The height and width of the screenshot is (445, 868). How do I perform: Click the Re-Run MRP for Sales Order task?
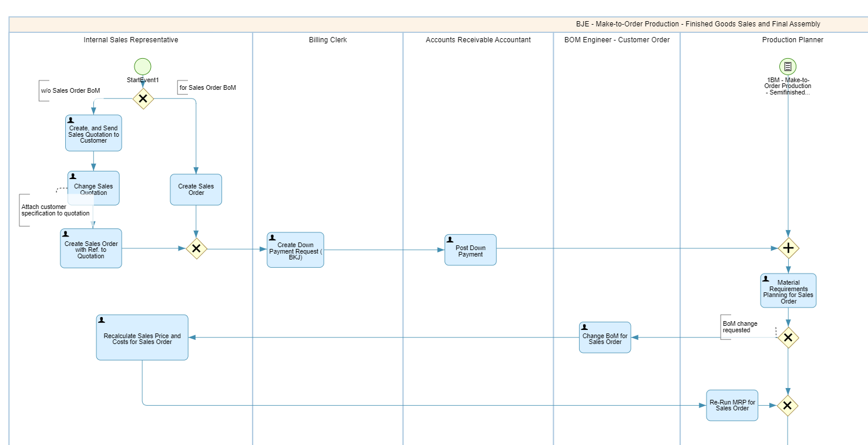732,406
